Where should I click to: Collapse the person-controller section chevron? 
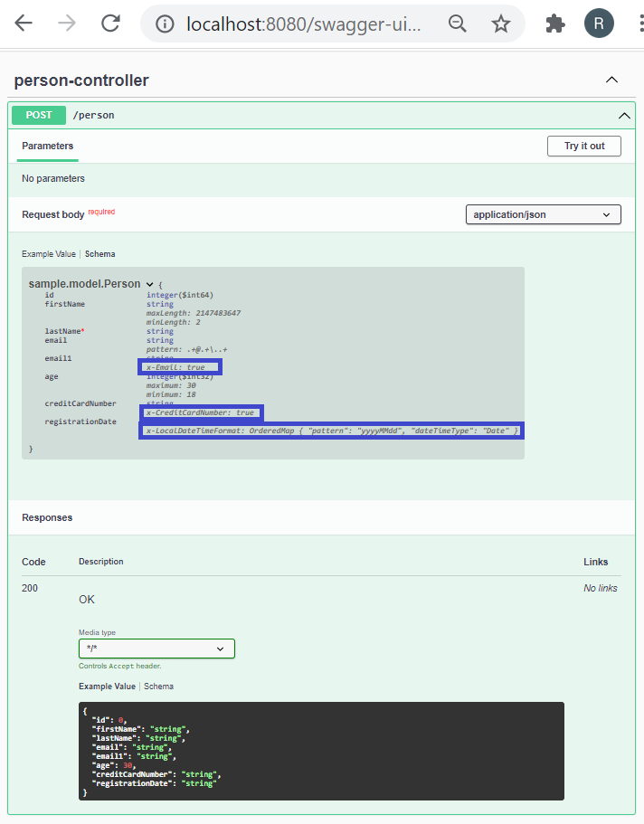click(x=611, y=80)
